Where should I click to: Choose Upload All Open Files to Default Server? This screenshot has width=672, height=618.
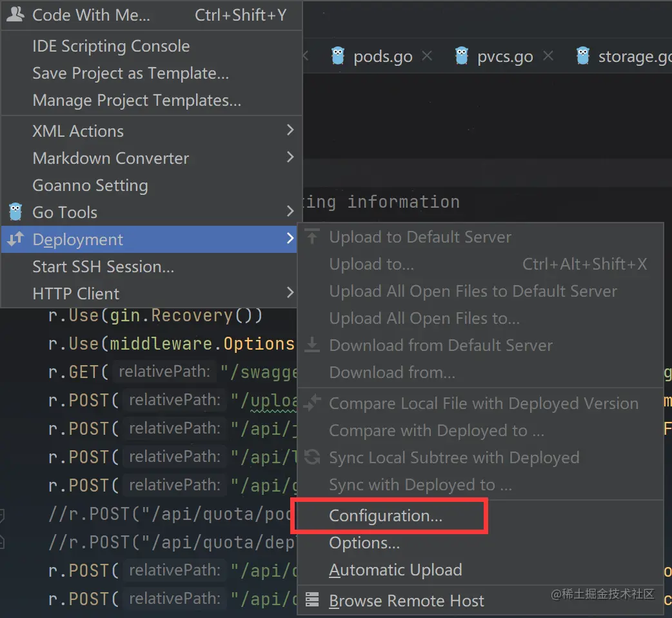coord(480,291)
